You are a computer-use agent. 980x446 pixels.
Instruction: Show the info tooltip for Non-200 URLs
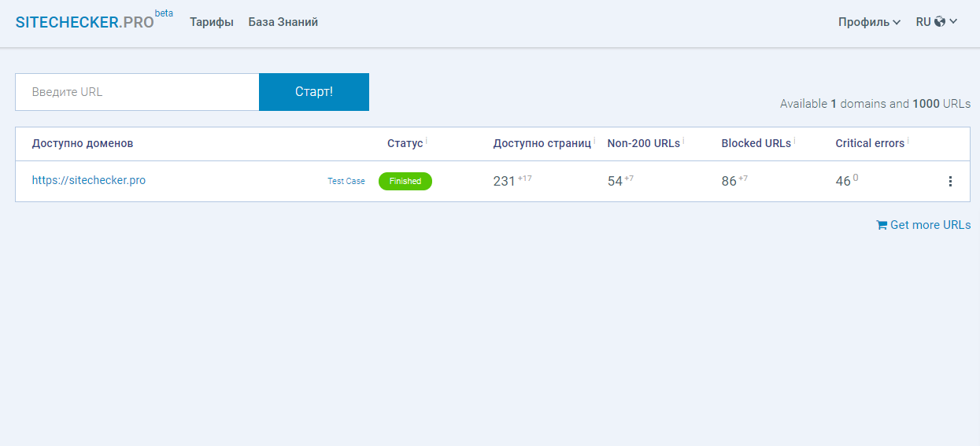click(683, 141)
